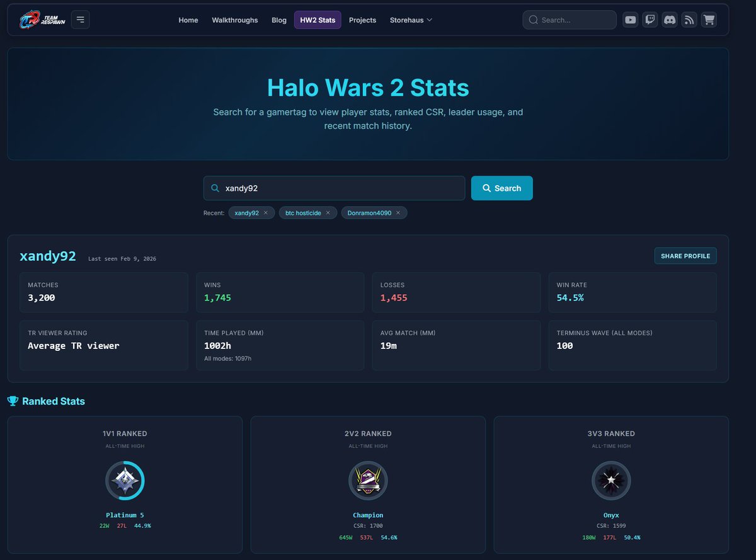Open the Discord server icon
This screenshot has width=756, height=560.
click(x=670, y=20)
